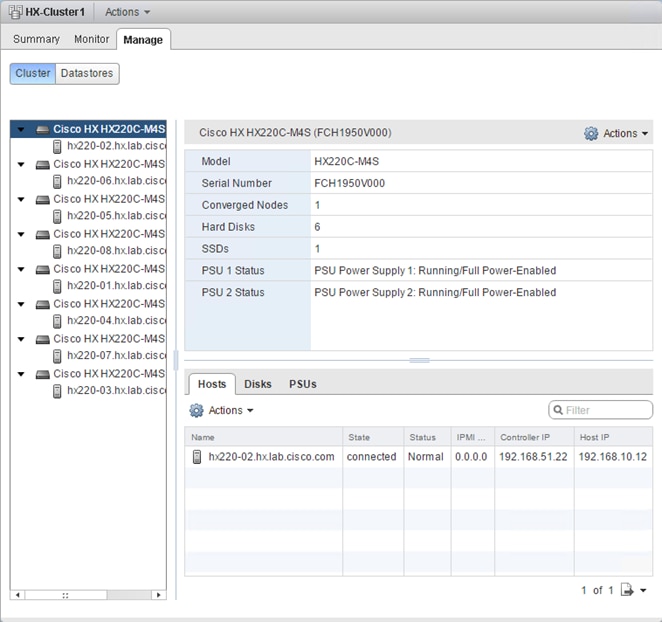The width and height of the screenshot is (662, 622).
Task: Select hx220-03.hx.lab tree item
Action: [117, 391]
